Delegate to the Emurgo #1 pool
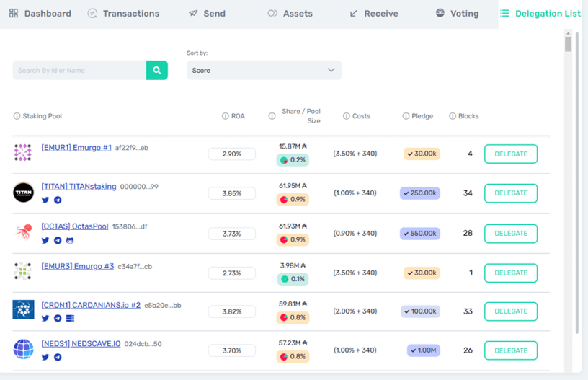 point(510,154)
